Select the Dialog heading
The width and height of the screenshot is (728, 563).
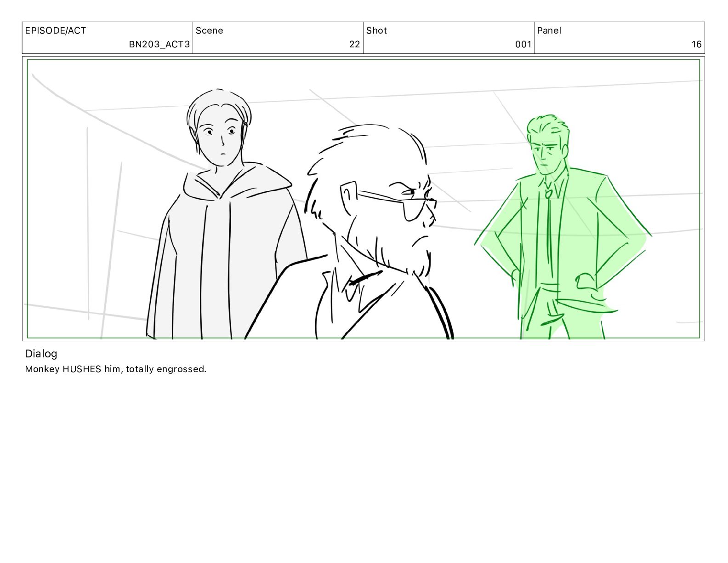(x=41, y=354)
